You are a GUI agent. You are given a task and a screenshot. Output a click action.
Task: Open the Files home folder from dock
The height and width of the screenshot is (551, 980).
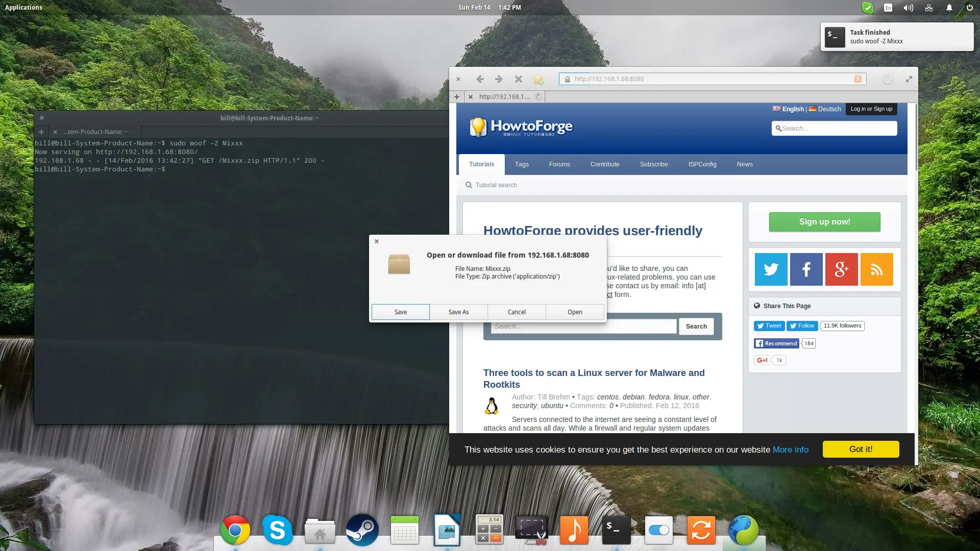[x=320, y=531]
